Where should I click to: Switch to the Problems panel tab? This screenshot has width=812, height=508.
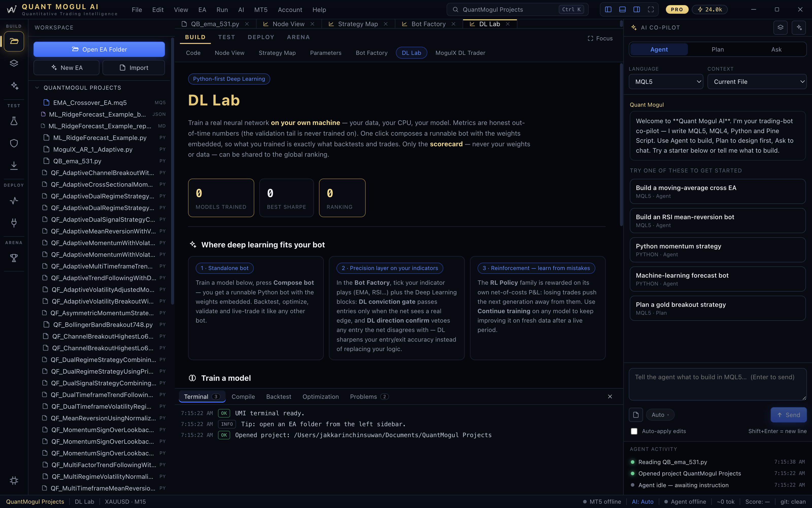[x=369, y=396]
